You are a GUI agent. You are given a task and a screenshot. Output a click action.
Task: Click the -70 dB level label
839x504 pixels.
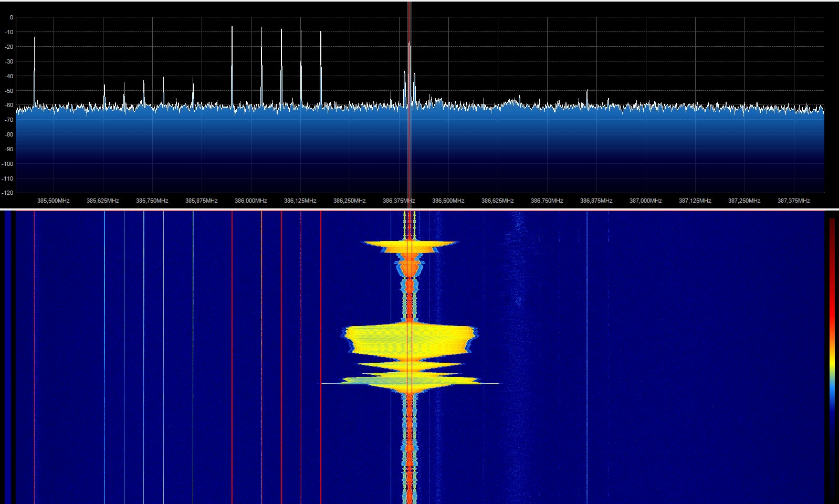point(9,120)
